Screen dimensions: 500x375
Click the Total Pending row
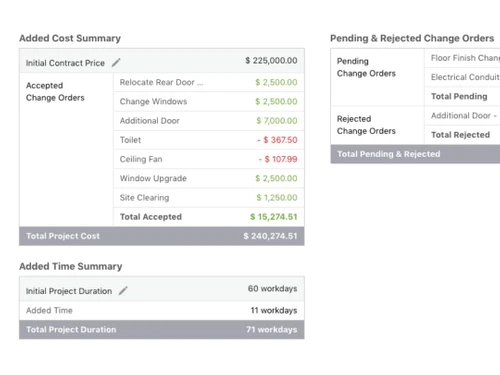coord(462,97)
